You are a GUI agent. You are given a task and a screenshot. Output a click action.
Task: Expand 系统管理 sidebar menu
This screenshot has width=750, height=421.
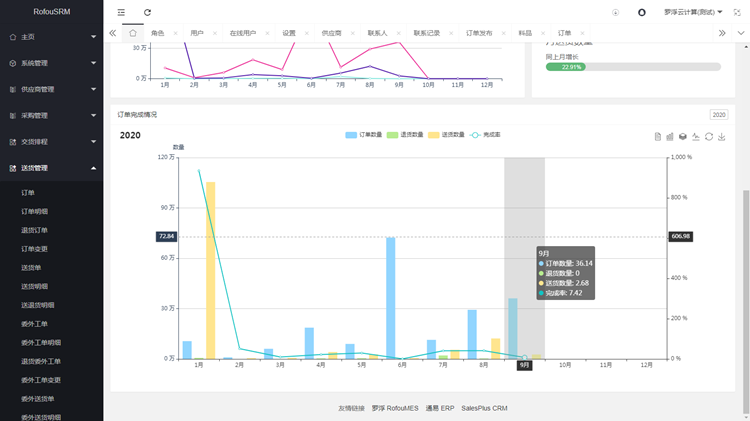tap(52, 63)
